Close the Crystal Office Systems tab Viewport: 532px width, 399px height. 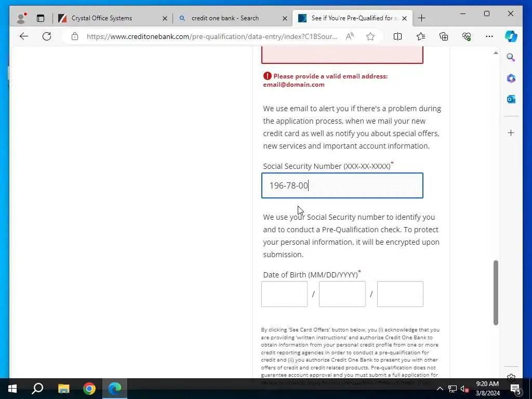[165, 18]
